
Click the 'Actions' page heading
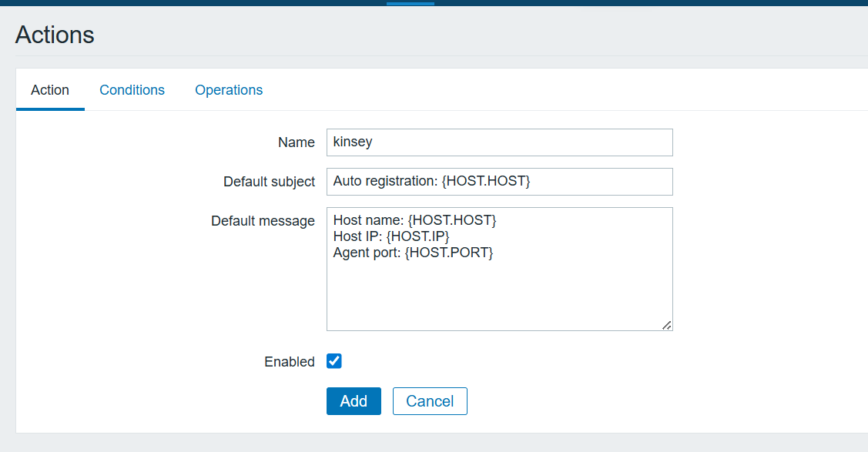coord(55,35)
